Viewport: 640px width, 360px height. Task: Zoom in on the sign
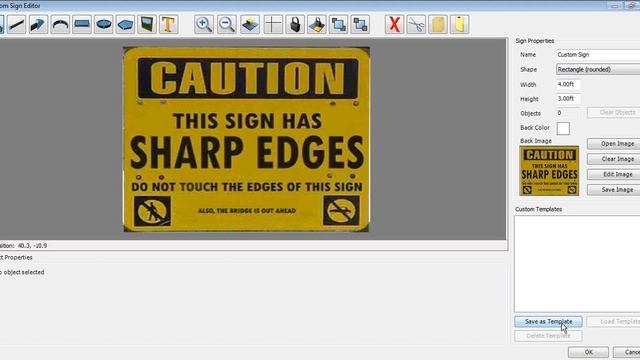pyautogui.click(x=204, y=24)
